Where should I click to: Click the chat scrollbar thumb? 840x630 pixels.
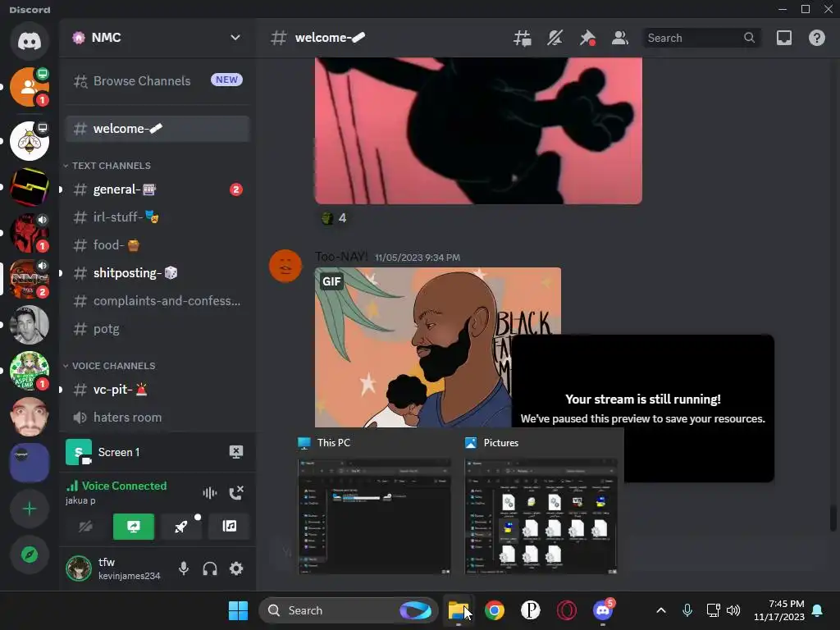pos(833,518)
